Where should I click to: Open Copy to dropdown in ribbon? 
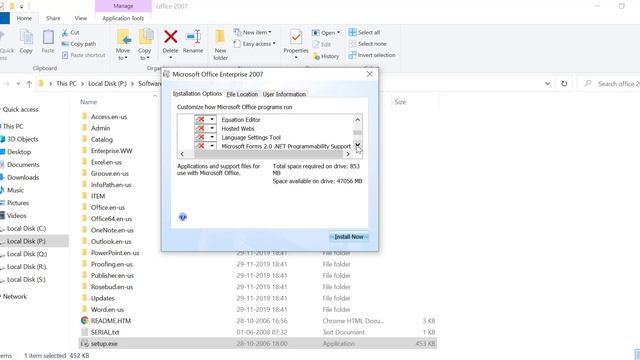pos(144,54)
